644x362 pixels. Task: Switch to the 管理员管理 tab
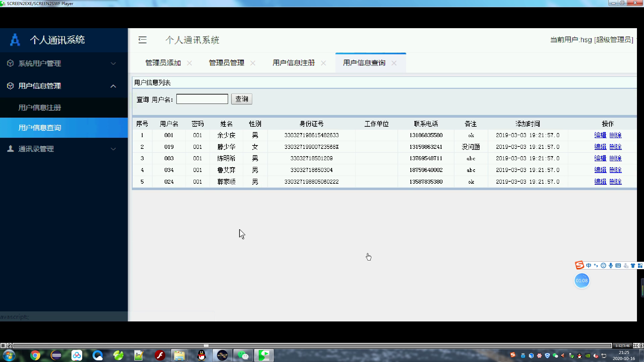(227, 63)
